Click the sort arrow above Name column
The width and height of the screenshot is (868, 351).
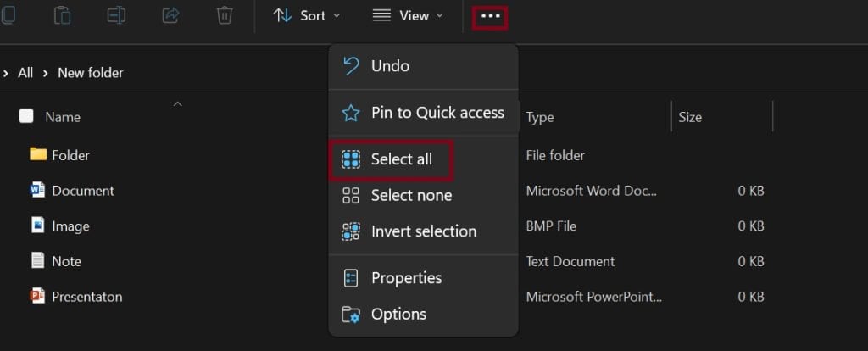coord(177,103)
